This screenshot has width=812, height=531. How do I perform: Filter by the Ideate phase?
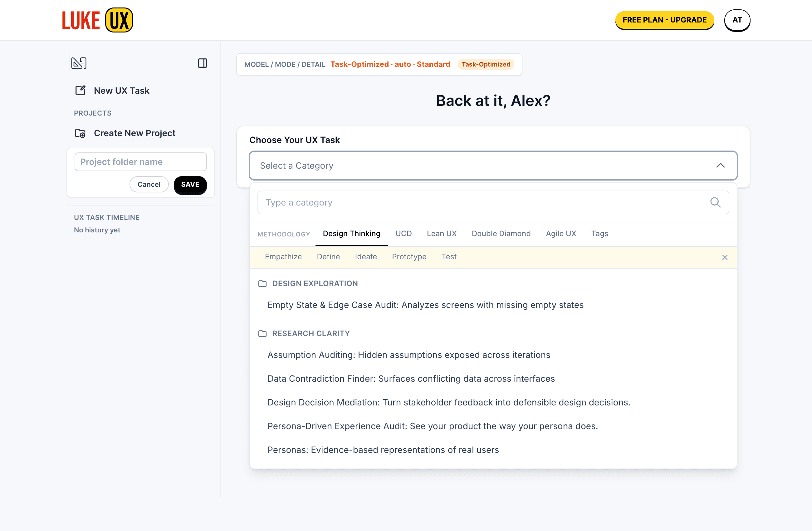pos(366,257)
